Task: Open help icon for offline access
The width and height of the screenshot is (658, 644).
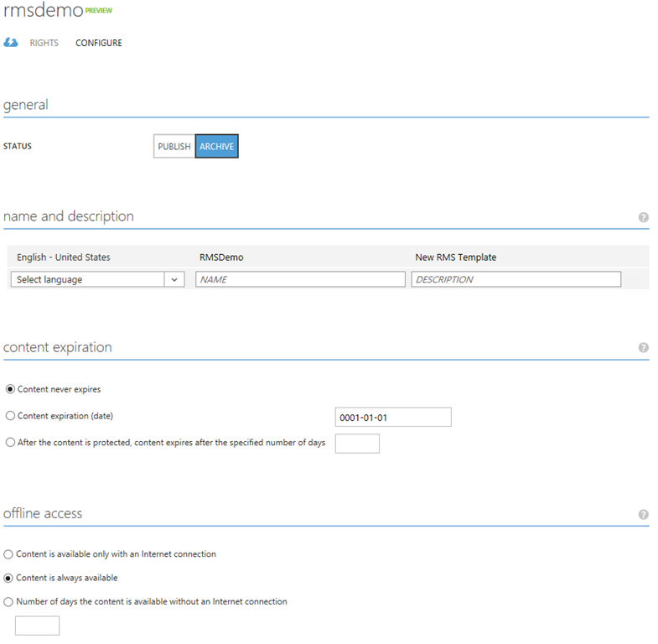Action: 643,514
